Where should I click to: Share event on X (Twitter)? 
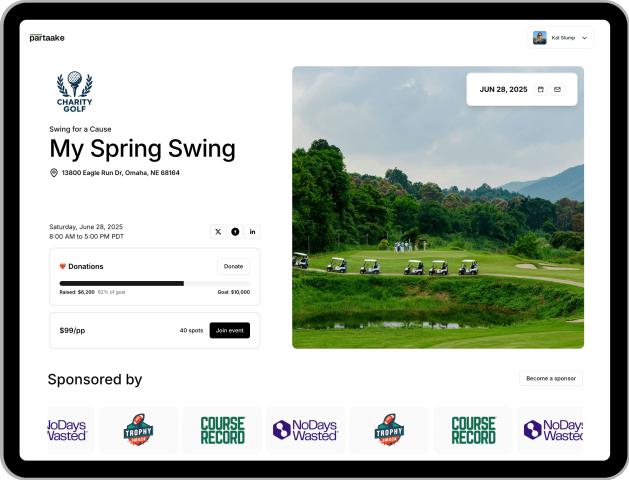coord(218,232)
